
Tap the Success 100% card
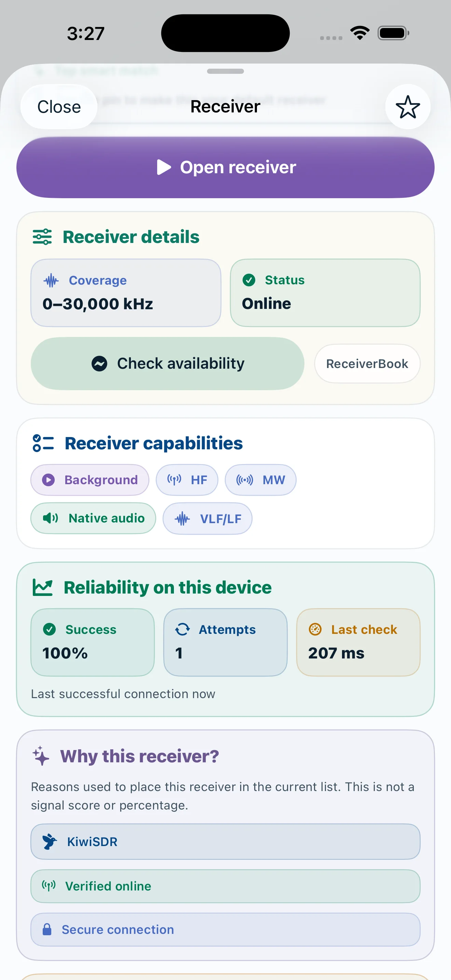click(92, 642)
